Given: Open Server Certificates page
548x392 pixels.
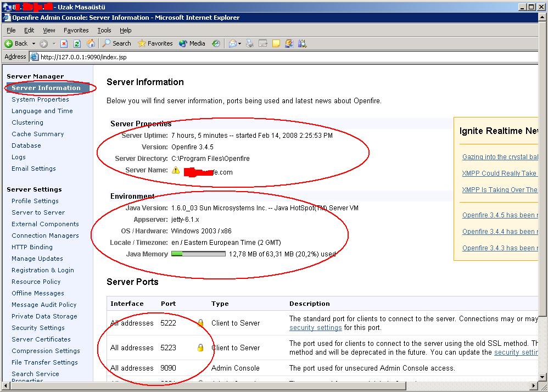Looking at the screenshot, I should (x=41, y=339).
